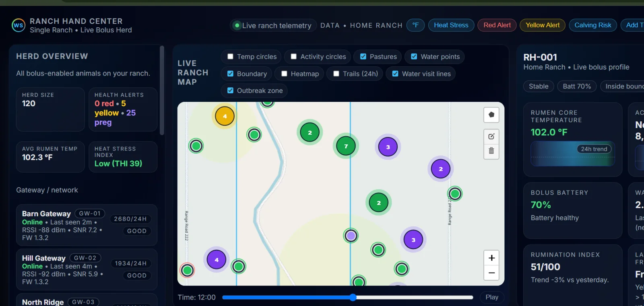This screenshot has width=644, height=306.
Task: Toggle the Boundary checkbox
Action: click(x=230, y=74)
